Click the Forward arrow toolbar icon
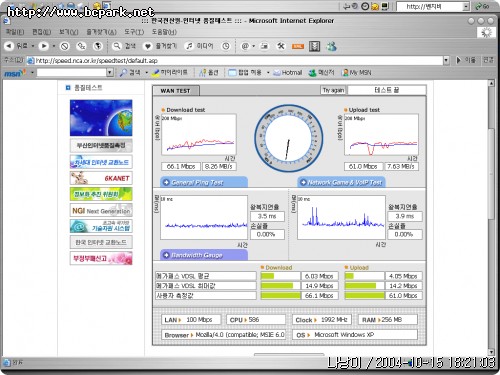This screenshot has width=500, height=375. (43, 46)
